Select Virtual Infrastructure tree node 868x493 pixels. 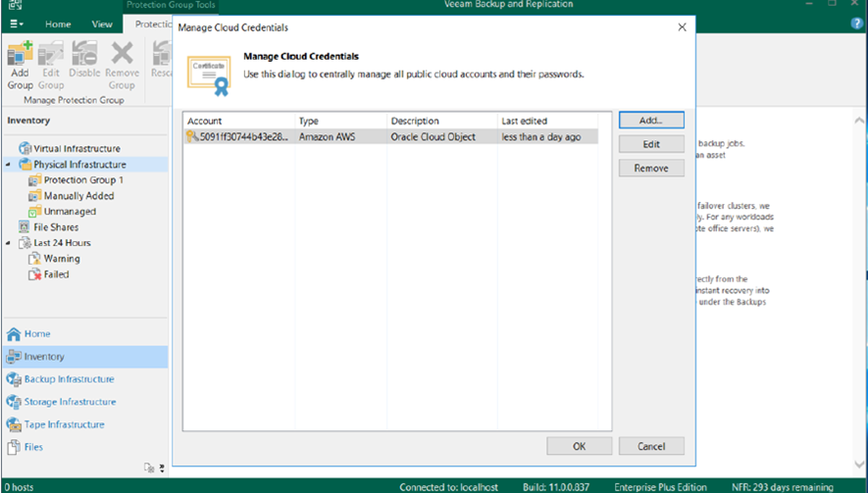[x=77, y=148]
